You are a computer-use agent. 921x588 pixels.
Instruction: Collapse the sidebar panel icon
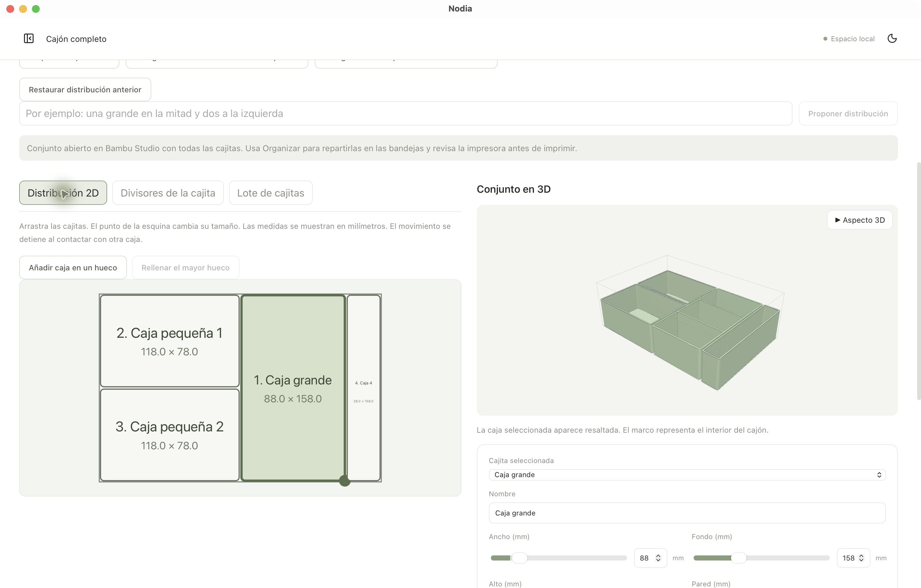(29, 39)
